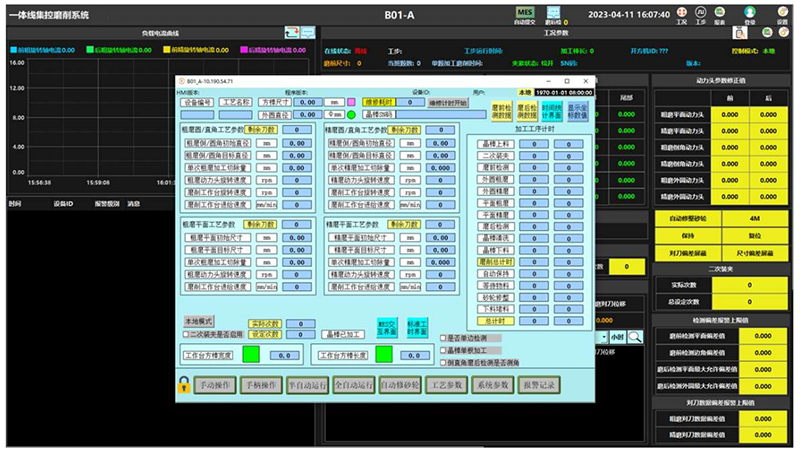Viewport: 800px width, 455px height.
Task: Click the green square beside 工作台方棒宽度
Action: coord(248,354)
